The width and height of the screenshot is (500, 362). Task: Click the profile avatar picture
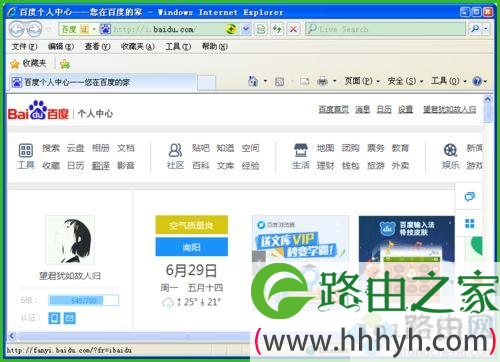pyautogui.click(x=70, y=240)
